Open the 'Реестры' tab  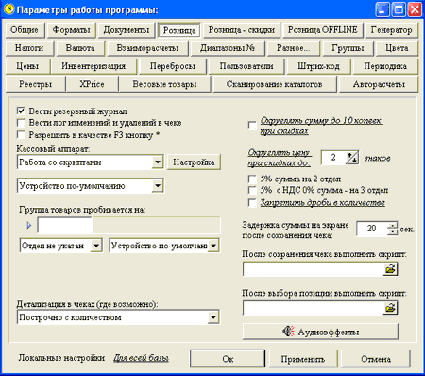(35, 84)
